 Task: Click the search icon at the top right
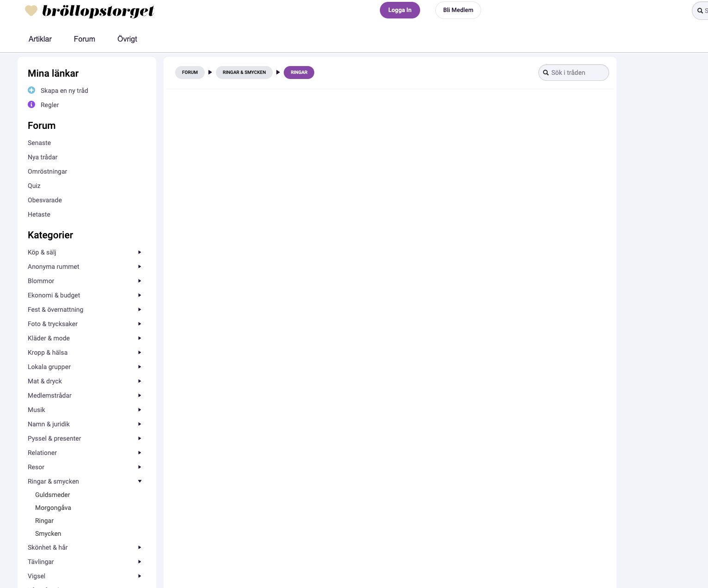coord(699,10)
